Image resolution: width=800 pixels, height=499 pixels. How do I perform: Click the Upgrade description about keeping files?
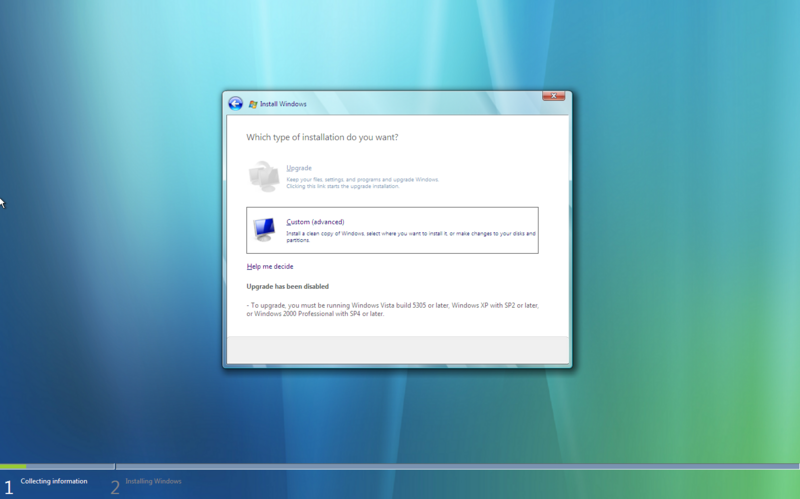(x=362, y=182)
